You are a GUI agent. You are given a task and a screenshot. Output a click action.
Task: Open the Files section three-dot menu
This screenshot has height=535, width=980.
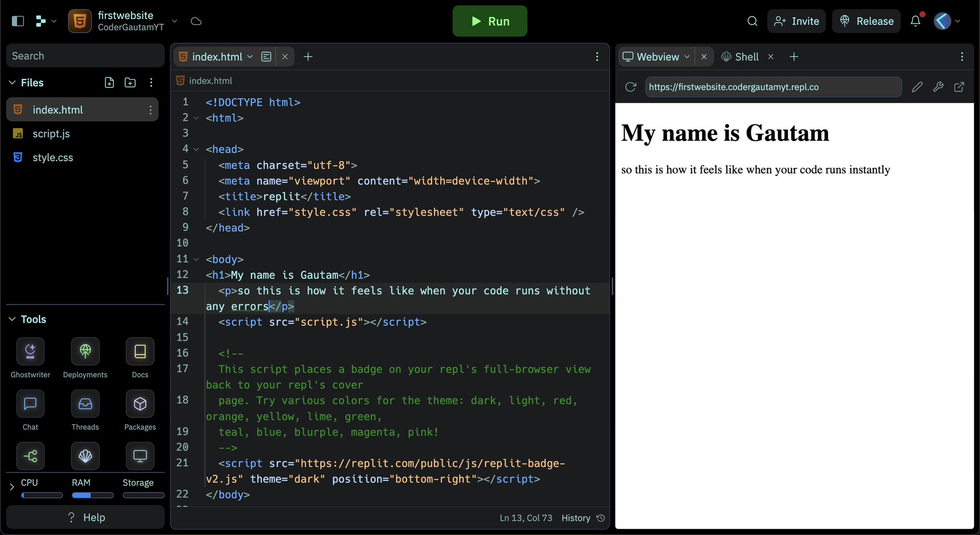tap(151, 83)
